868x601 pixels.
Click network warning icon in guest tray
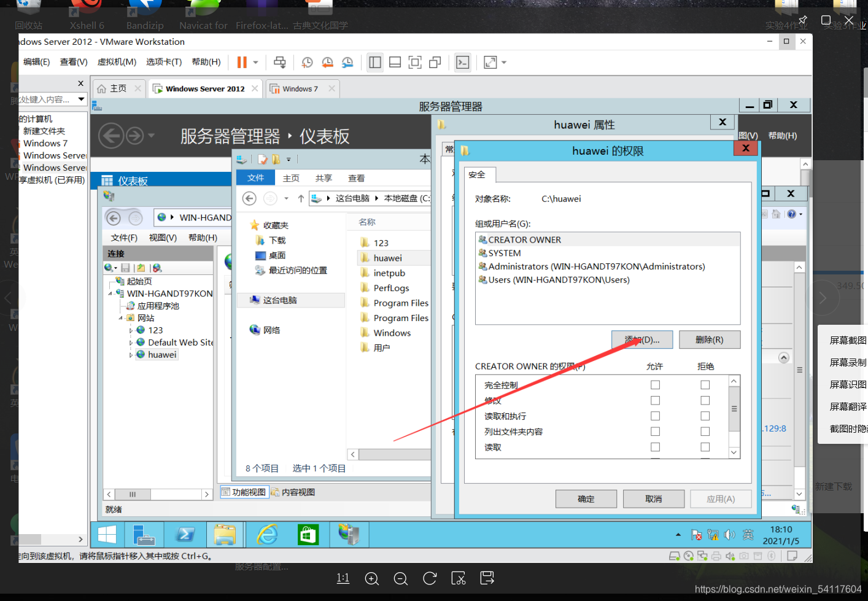(713, 535)
